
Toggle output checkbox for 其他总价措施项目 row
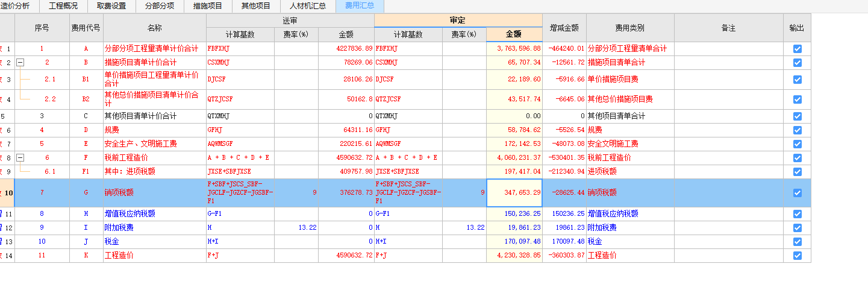click(798, 99)
